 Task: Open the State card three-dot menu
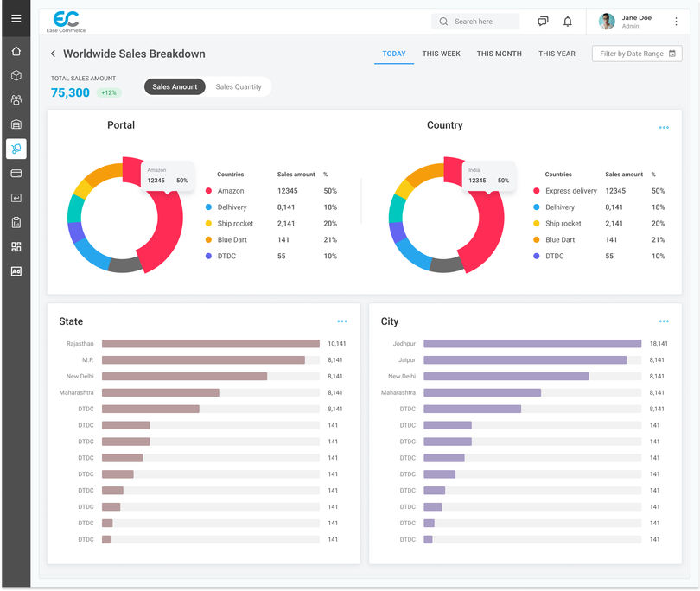[x=342, y=321]
